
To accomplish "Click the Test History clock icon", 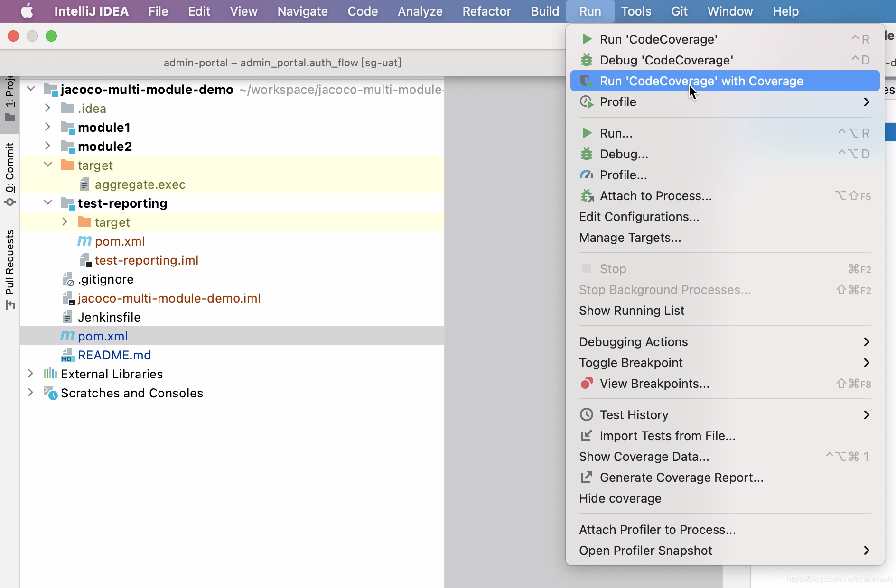I will [x=587, y=414].
